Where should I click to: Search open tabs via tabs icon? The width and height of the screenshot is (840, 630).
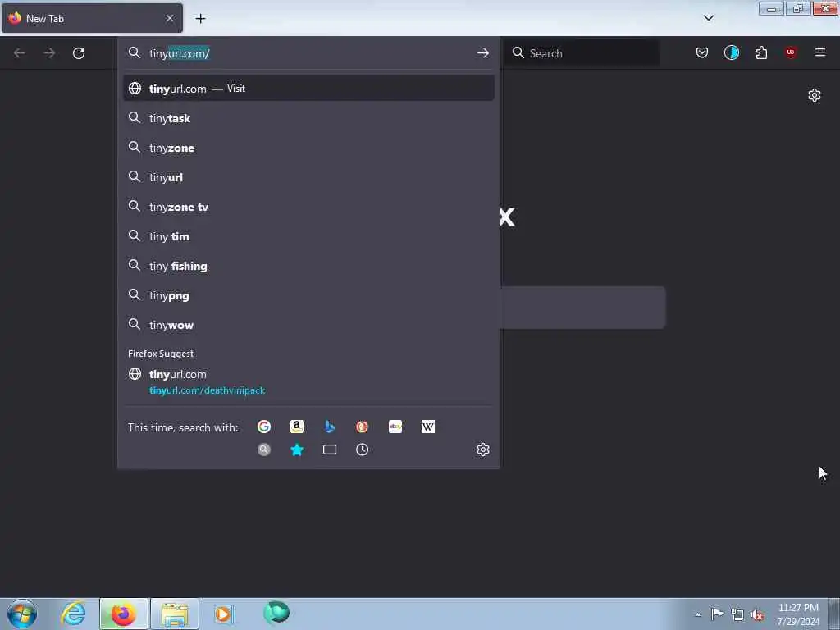[x=330, y=450]
